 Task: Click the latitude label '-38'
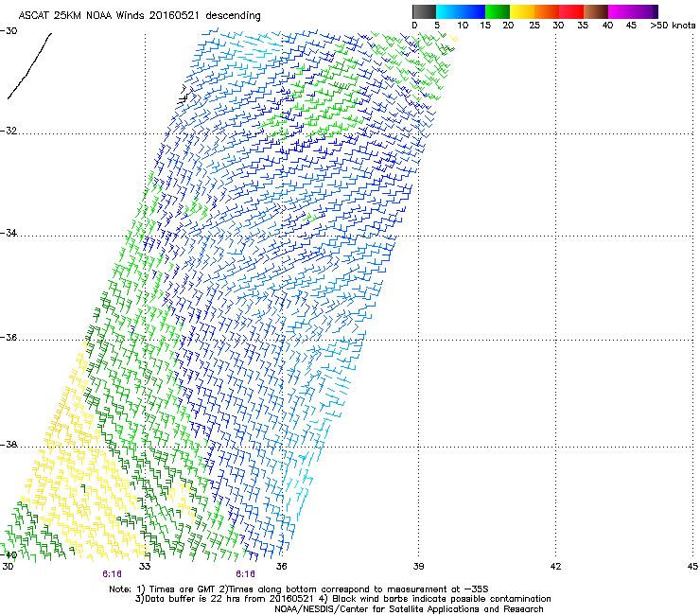click(9, 445)
